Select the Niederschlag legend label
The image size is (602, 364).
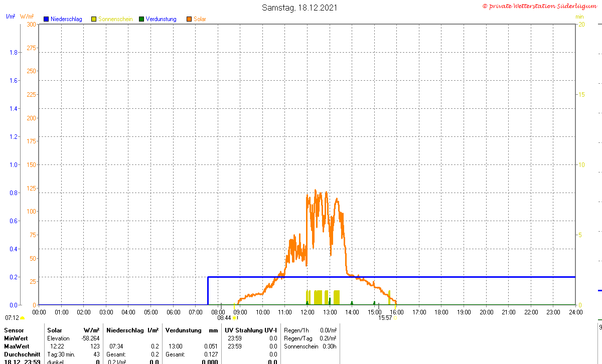[66, 19]
